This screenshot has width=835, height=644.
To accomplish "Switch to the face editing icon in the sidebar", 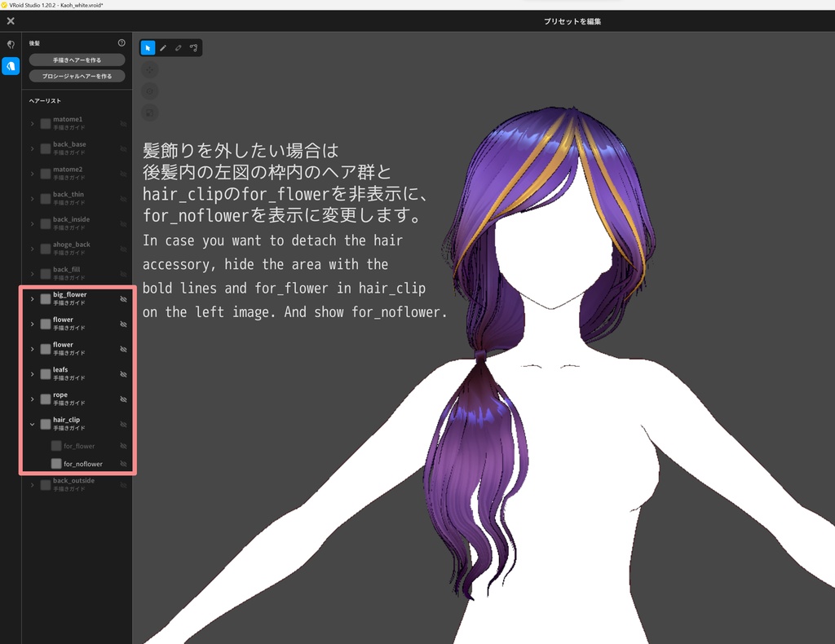I will 10,45.
